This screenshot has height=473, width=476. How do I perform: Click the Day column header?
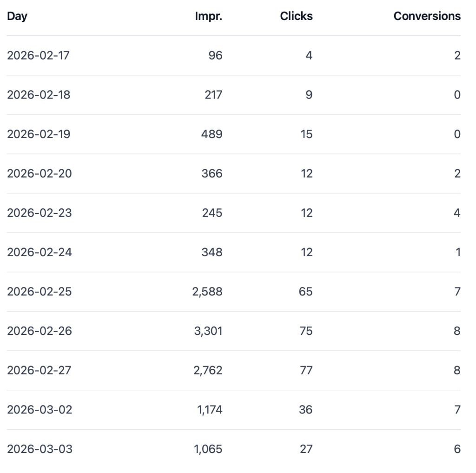(x=17, y=16)
